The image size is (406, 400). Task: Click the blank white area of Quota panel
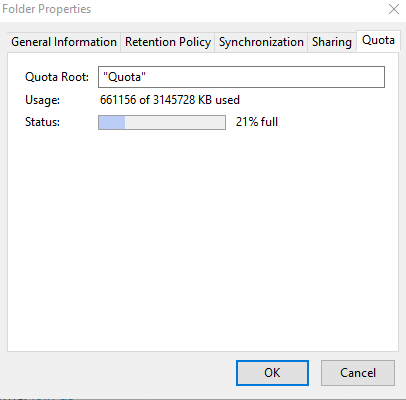(203, 240)
